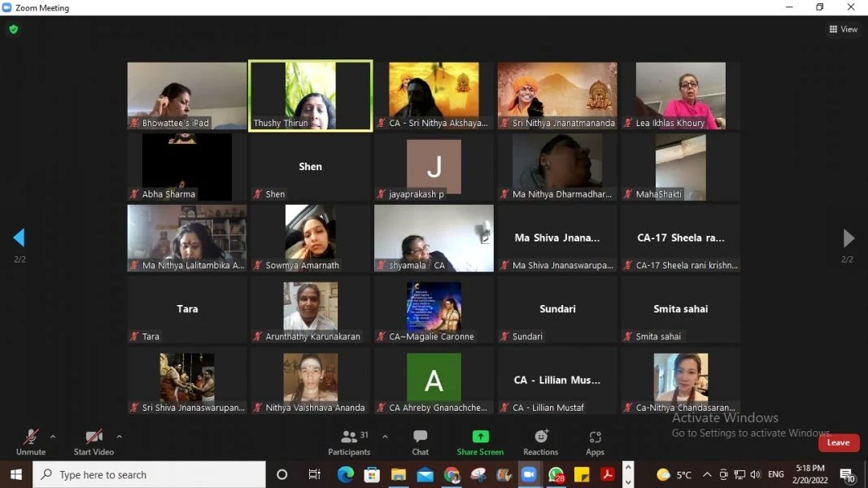The image size is (868, 488).
Task: Open Windows Task View
Action: (x=315, y=475)
